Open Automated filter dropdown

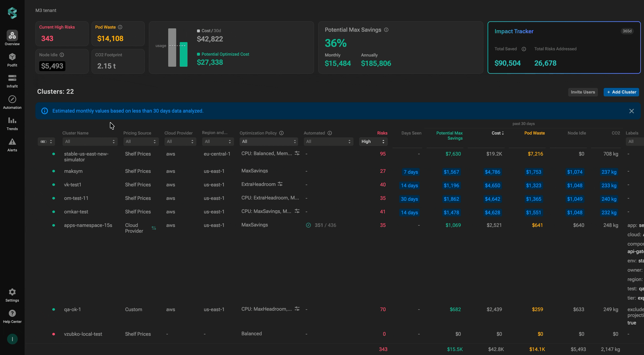pyautogui.click(x=328, y=142)
